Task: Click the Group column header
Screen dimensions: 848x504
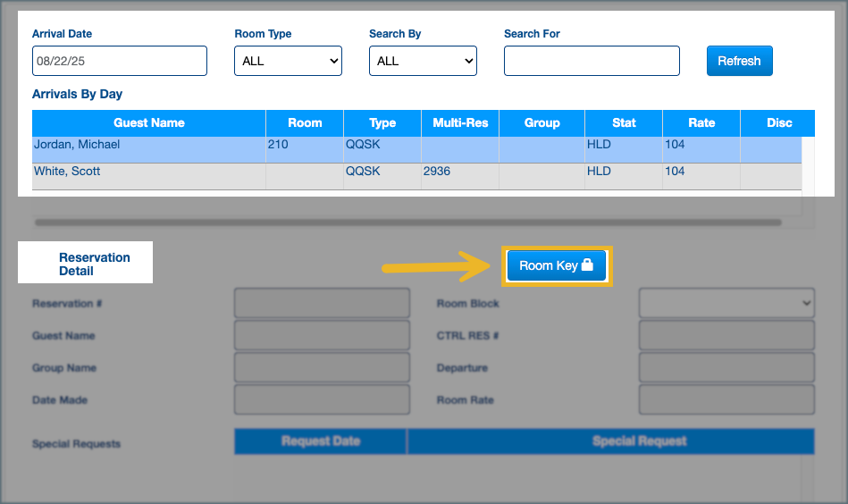Action: [542, 123]
